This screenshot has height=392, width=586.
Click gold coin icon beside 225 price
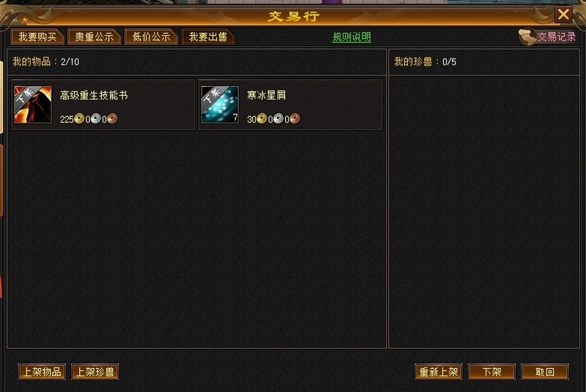pyautogui.click(x=79, y=119)
